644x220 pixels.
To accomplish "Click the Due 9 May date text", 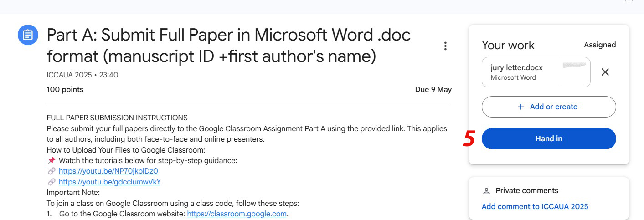I will (433, 89).
